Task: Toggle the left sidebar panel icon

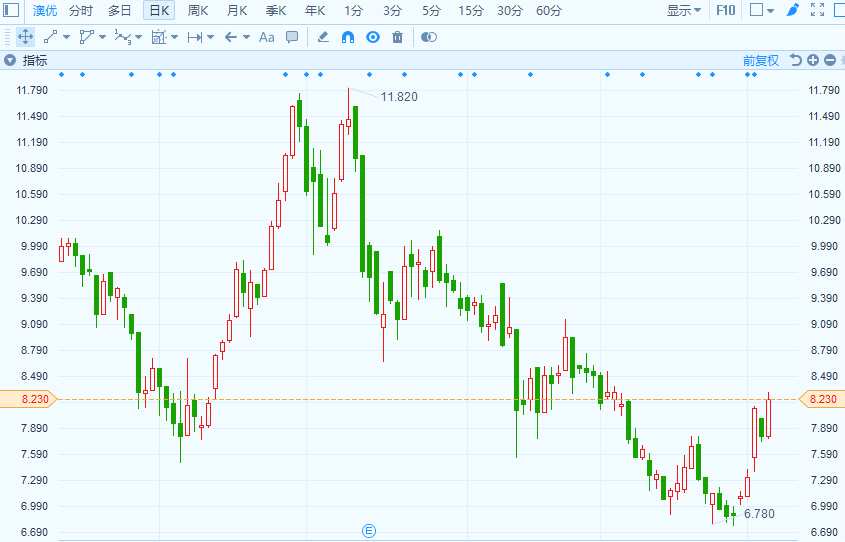Action: 11,10
